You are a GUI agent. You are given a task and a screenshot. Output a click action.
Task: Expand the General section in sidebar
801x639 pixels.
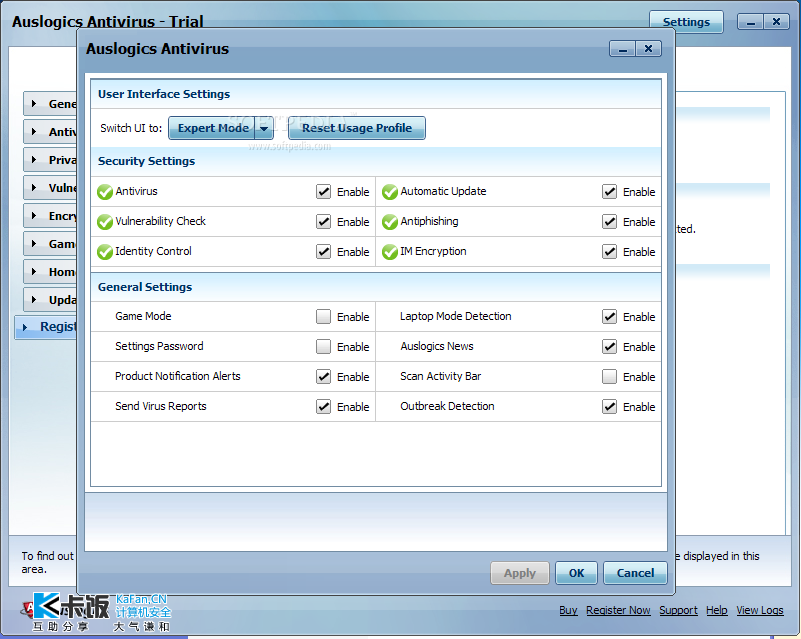click(x=50, y=104)
